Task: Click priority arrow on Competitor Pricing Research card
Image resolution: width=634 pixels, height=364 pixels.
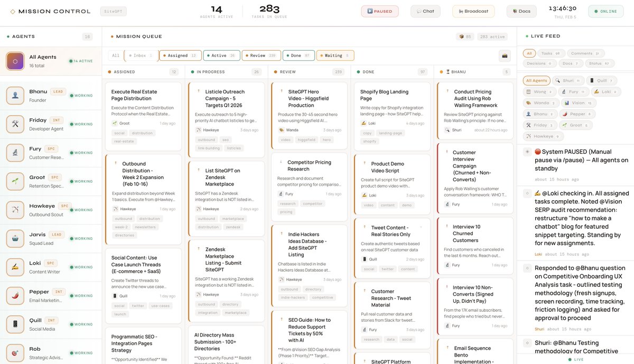Action: pos(281,162)
